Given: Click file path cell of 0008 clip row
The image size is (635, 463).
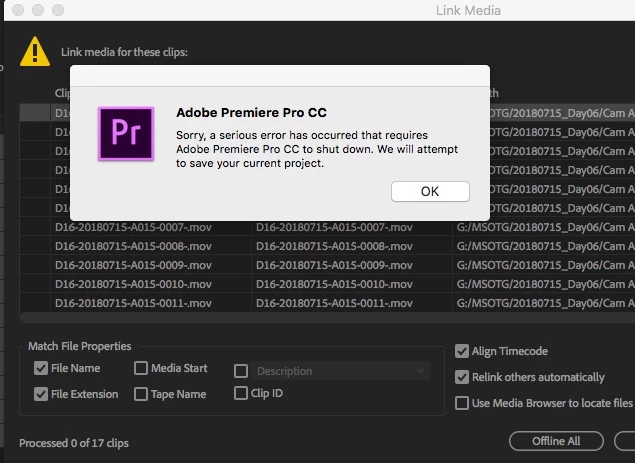Looking at the screenshot, I should 545,246.
